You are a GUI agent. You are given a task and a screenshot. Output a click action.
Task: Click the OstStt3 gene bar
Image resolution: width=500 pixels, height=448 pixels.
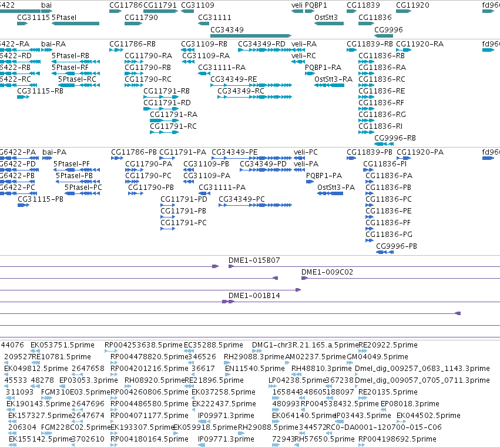[329, 24]
